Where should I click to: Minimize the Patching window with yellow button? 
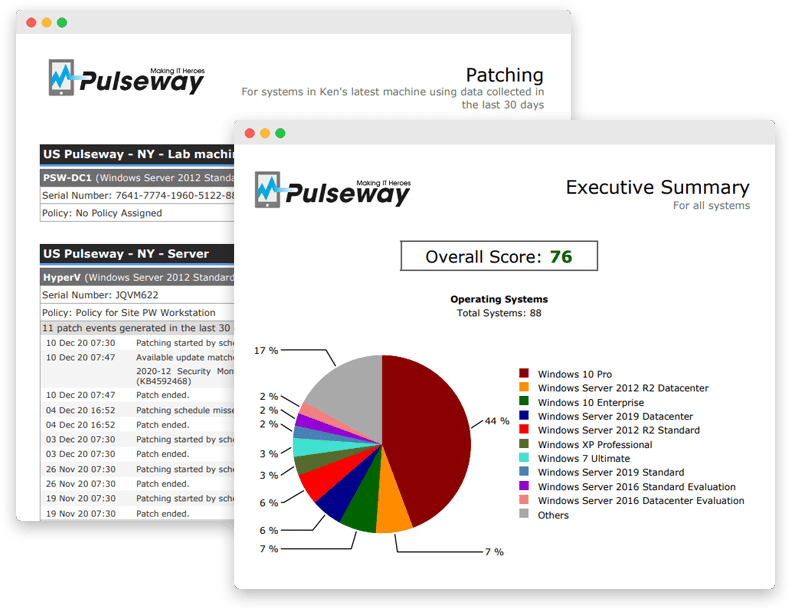pos(46,23)
